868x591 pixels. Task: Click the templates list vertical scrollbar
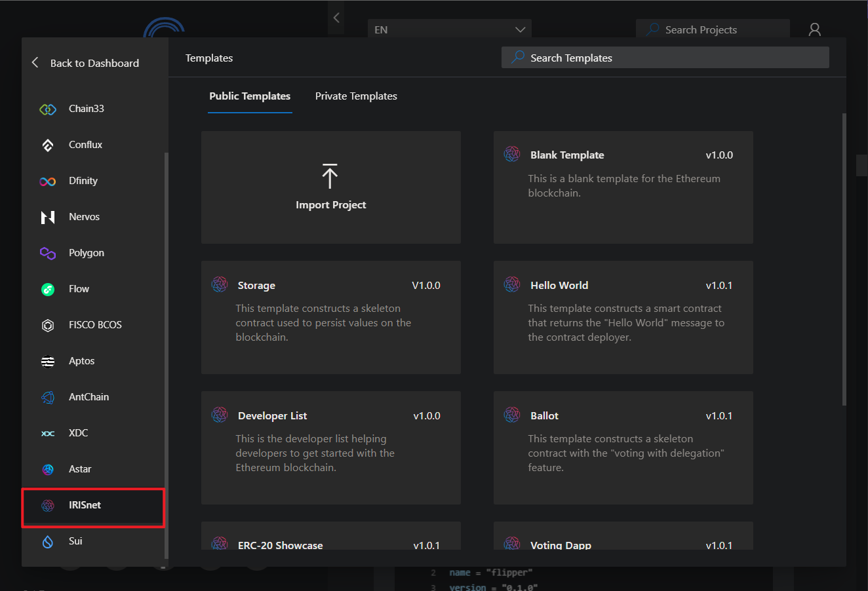844,259
